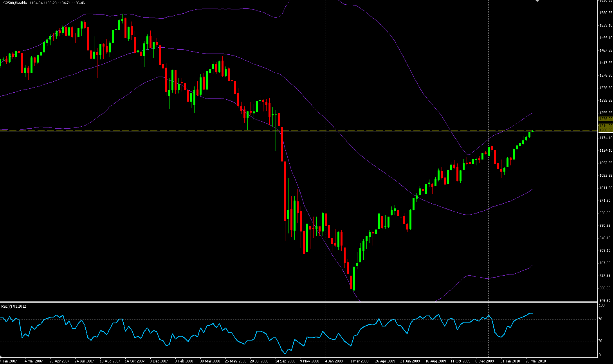Select the 6 Dec 2009 date label
Viewport: 613px width, 364px height.
485,361
